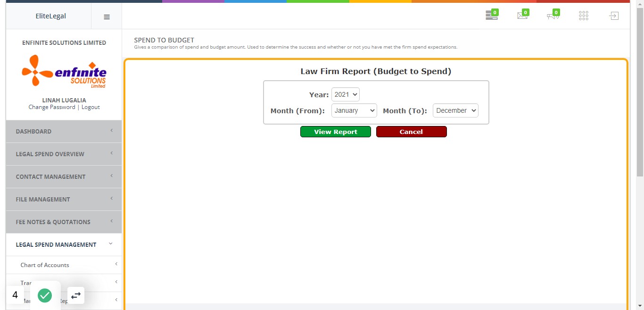Collapse the LEGAL SPEND MANAGEMENT menu section
This screenshot has height=310, width=644.
(64, 244)
